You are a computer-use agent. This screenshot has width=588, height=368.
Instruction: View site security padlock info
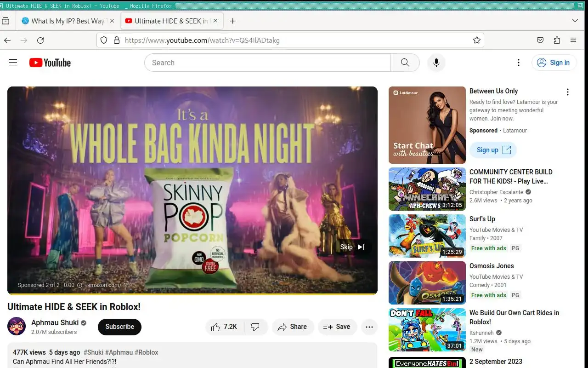click(x=116, y=40)
